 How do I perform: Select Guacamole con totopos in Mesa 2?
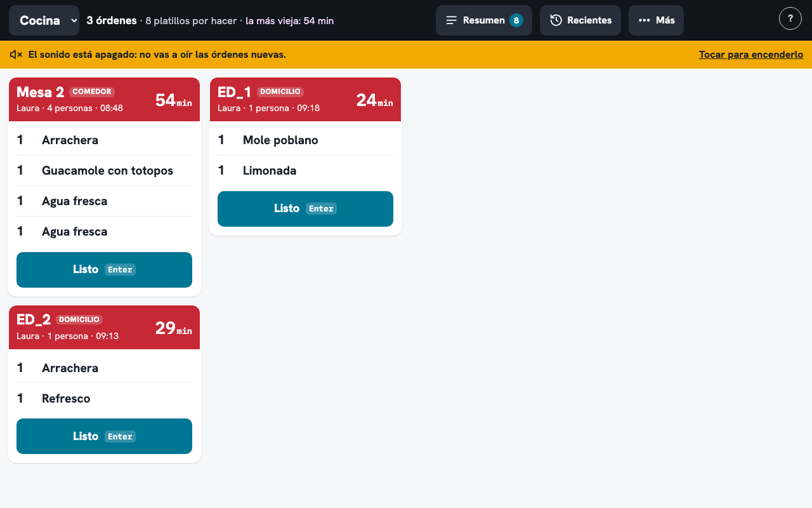(104, 171)
